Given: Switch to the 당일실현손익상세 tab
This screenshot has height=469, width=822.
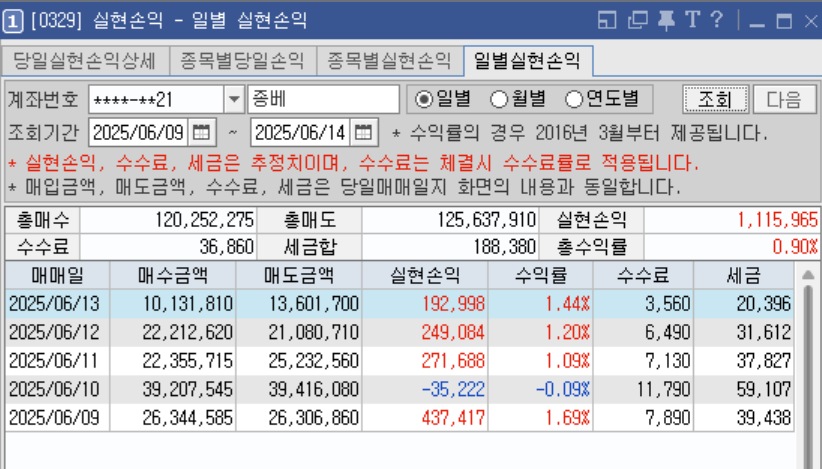Looking at the screenshot, I should click(x=85, y=61).
